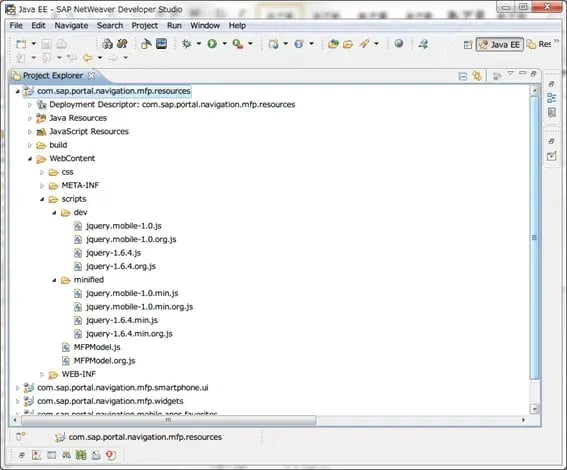The height and width of the screenshot is (470, 567).
Task: Open the Navigate menu
Action: (71, 26)
